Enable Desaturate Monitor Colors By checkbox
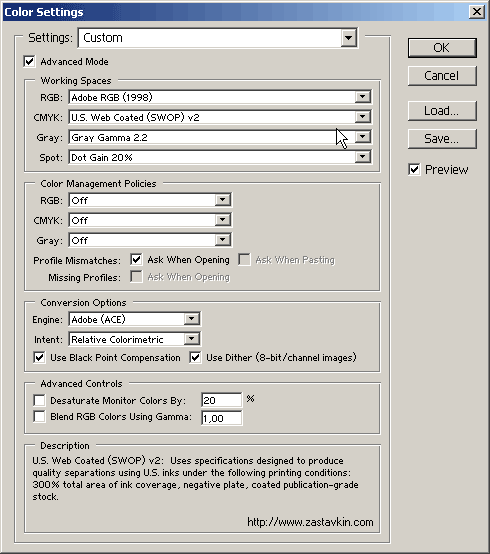This screenshot has height=554, width=490. [x=39, y=400]
